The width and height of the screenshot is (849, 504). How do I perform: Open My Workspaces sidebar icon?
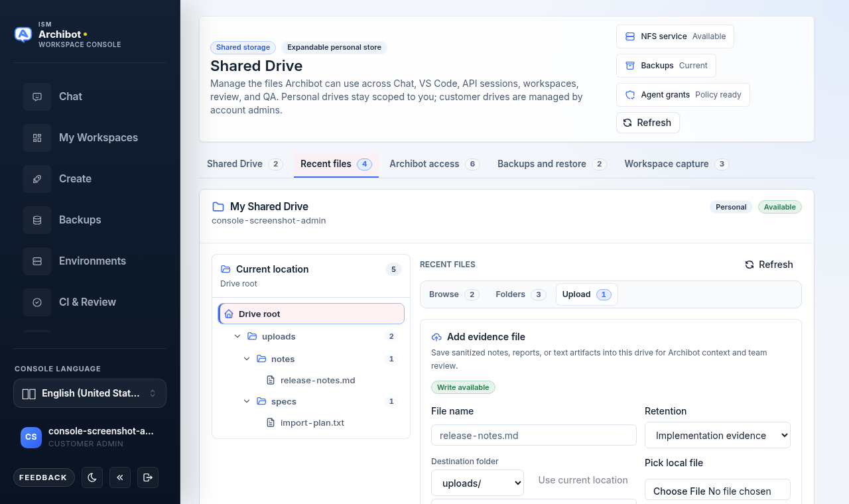pyautogui.click(x=37, y=138)
